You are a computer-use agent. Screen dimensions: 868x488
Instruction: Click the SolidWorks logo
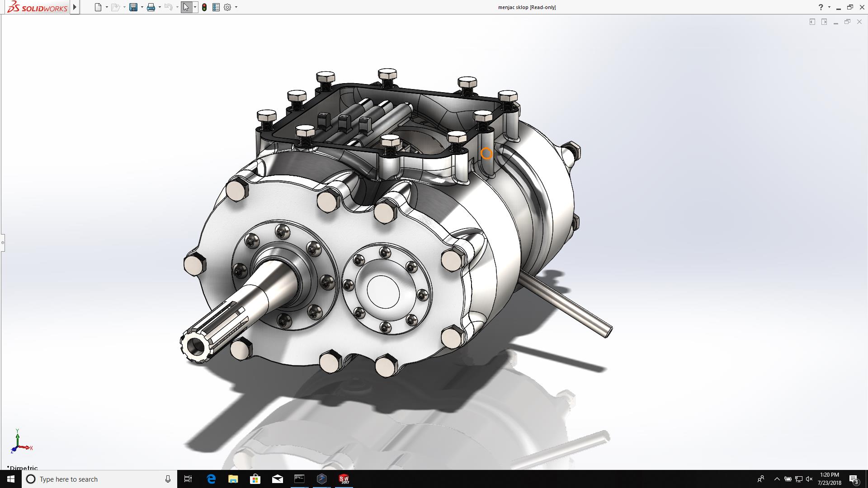(37, 7)
